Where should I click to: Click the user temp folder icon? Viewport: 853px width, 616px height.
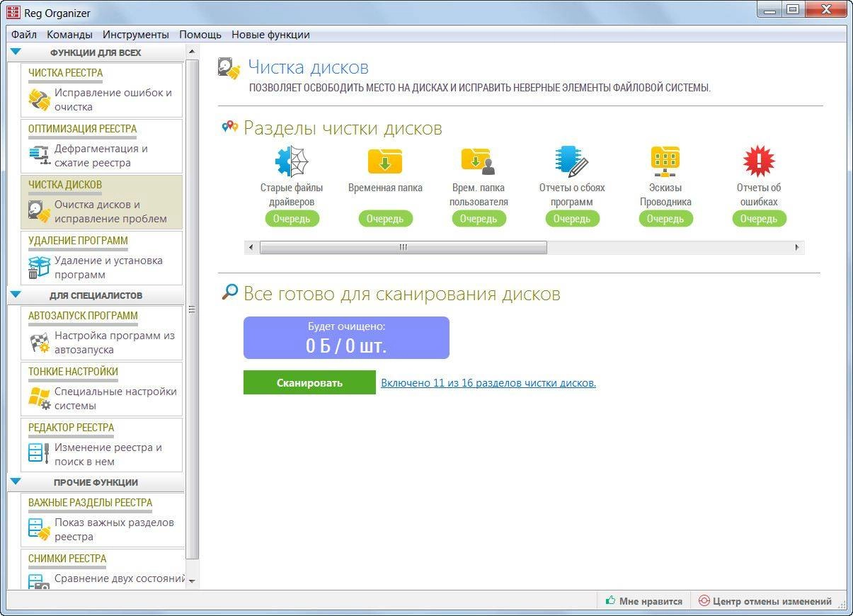pyautogui.click(x=478, y=161)
